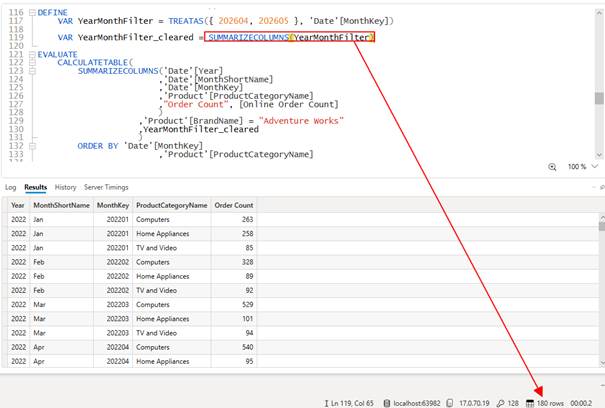Viewport: 605px width, 408px height.
Task: Select the Feb 'Computers' category cell
Action: pyautogui.click(x=172, y=262)
